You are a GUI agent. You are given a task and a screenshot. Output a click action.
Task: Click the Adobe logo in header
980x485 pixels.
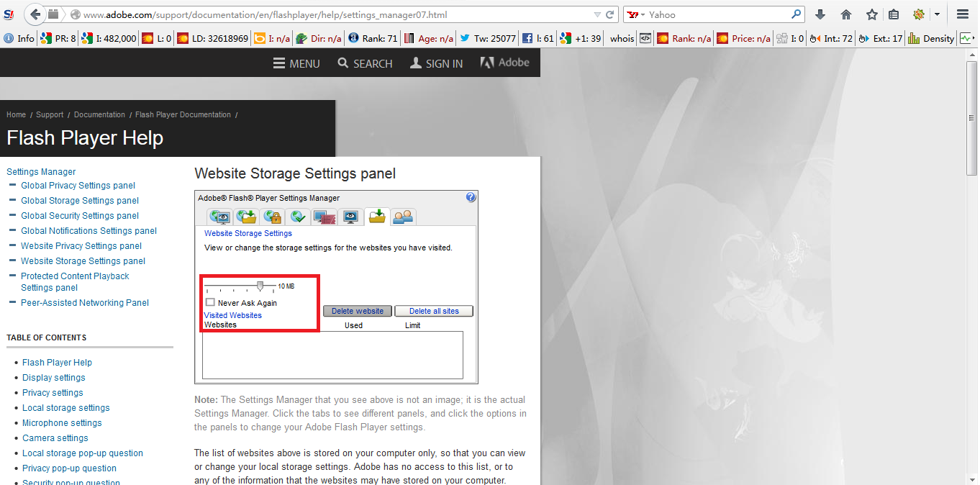[504, 63]
